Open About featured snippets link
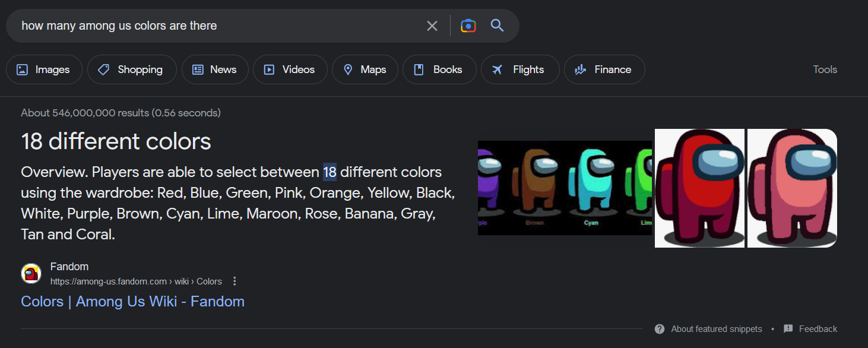 tap(717, 329)
